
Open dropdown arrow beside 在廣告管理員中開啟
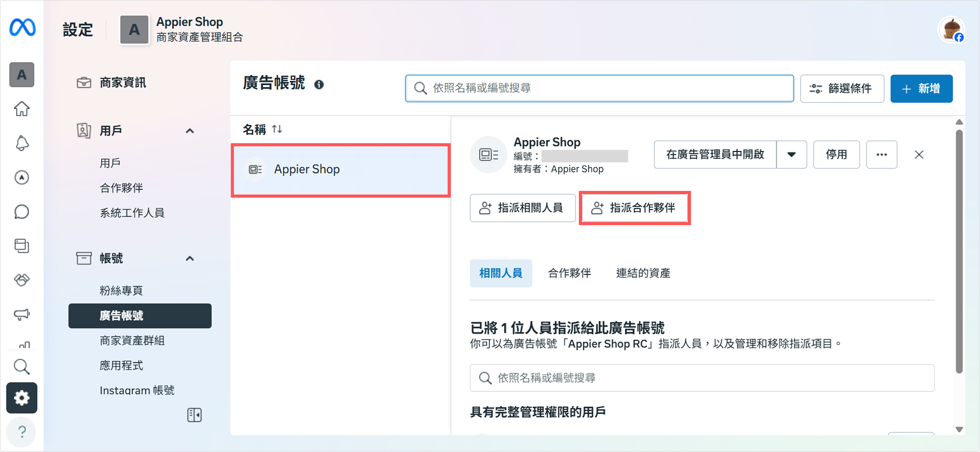(791, 155)
